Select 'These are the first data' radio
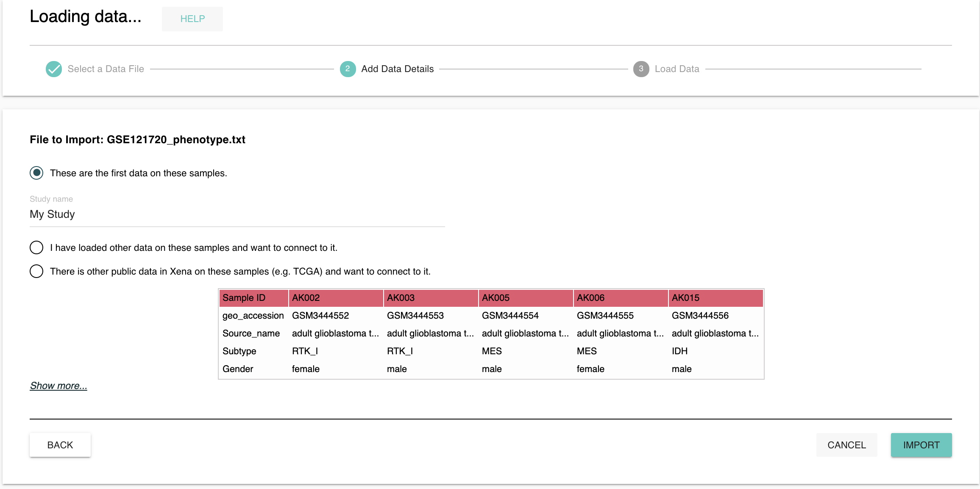The image size is (980, 489). (x=36, y=173)
